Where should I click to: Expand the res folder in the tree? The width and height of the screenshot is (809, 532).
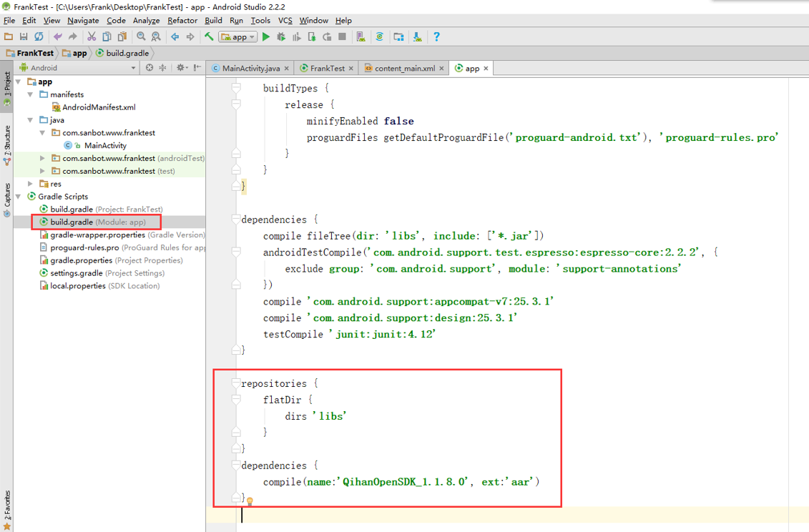coord(31,184)
